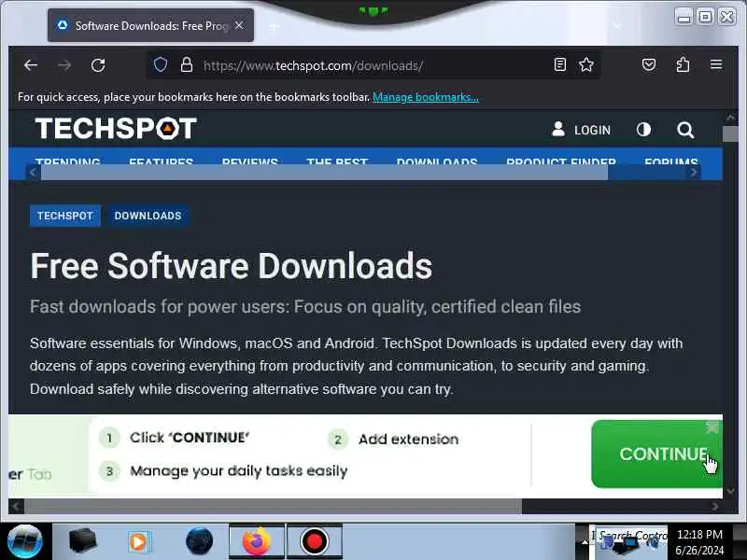Screen dimensions: 747x560
Task: Open the site search magnifier
Action: [685, 130]
